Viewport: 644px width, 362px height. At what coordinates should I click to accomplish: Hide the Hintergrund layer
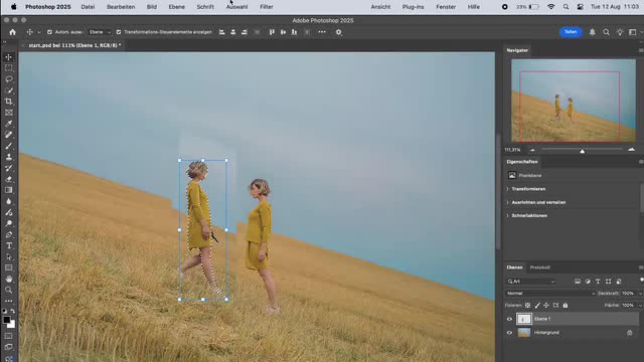[x=509, y=333]
